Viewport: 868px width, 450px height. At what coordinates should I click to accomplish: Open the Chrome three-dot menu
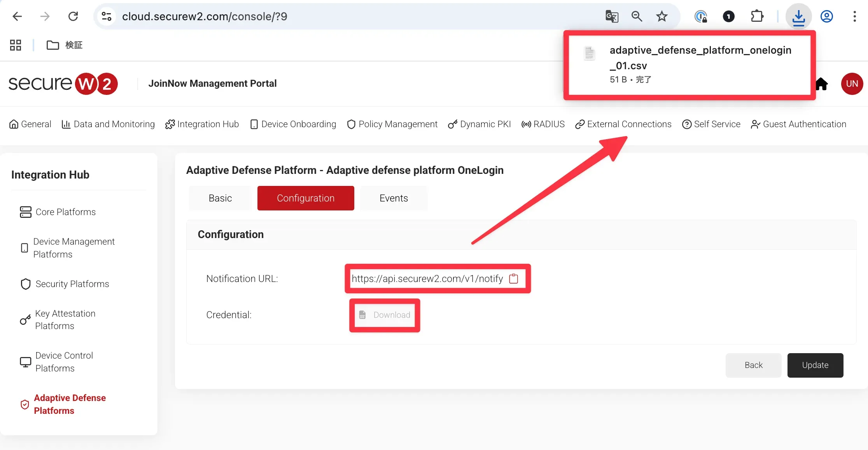(854, 16)
